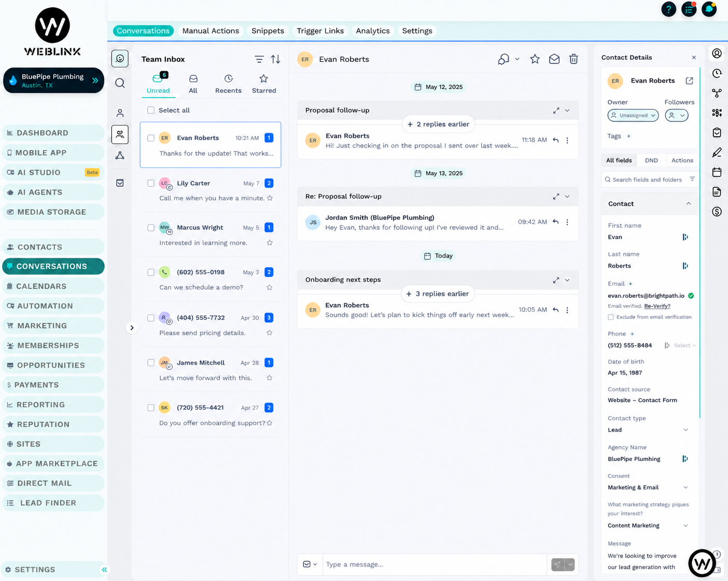
Task: Open the Followers dropdown
Action: 677,115
